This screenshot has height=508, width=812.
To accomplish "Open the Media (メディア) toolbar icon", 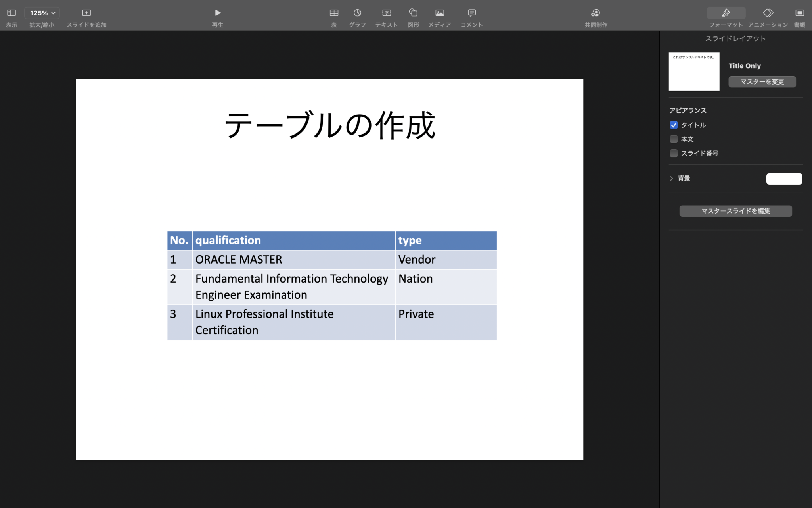I will (x=439, y=13).
